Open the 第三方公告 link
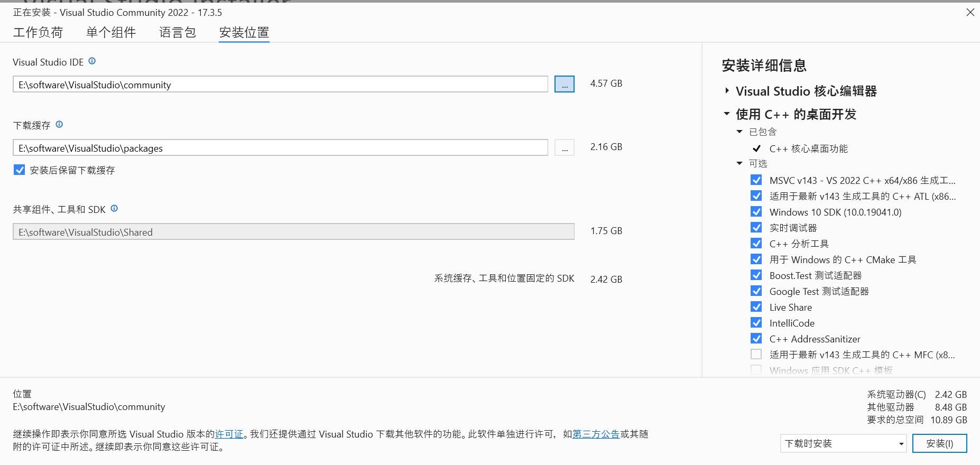 (596, 434)
